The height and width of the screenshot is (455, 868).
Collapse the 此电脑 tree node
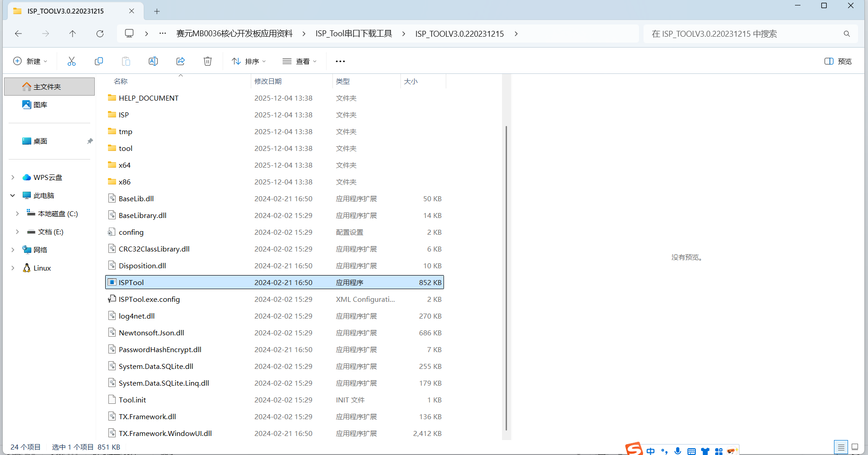(13, 195)
